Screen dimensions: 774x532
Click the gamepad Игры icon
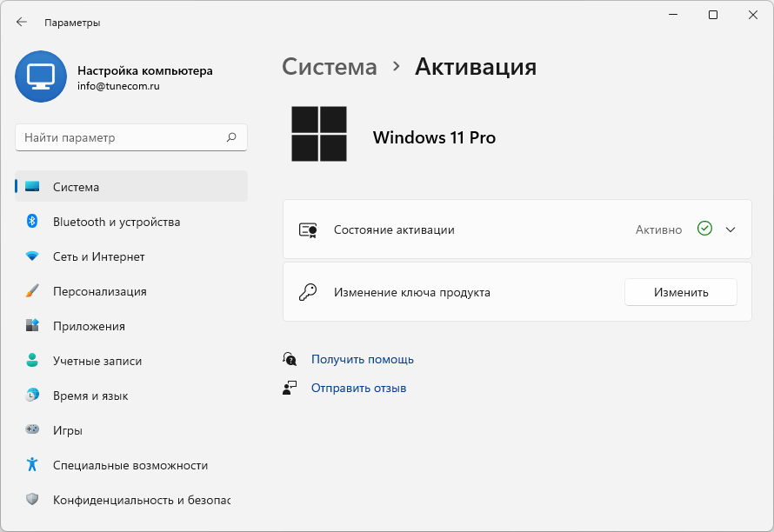click(x=32, y=429)
